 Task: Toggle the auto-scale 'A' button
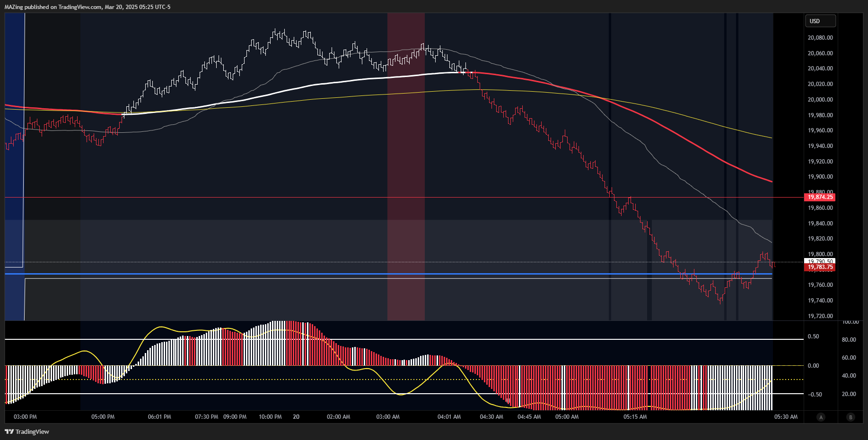(821, 417)
